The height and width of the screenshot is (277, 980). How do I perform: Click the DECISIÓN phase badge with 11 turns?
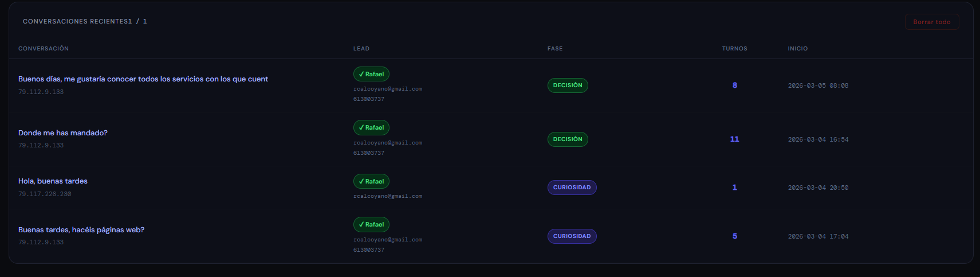[567, 139]
